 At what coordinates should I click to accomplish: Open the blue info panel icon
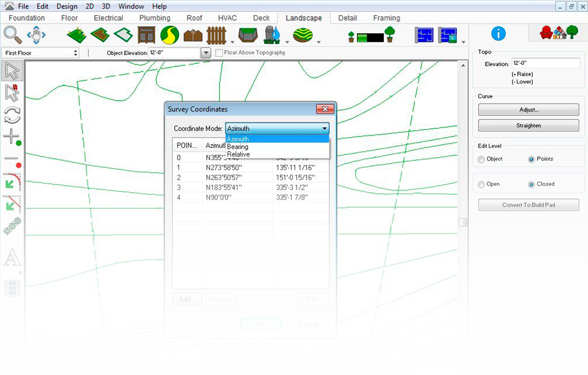498,33
